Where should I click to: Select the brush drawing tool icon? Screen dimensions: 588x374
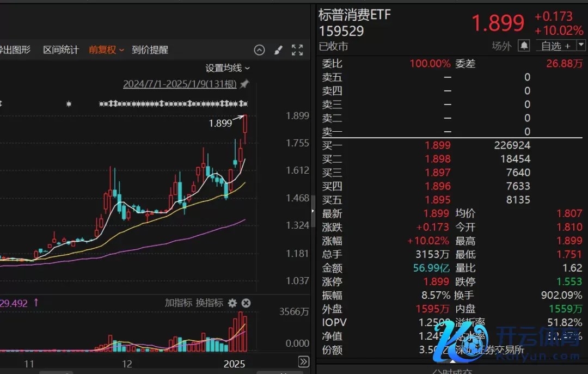tap(278, 50)
